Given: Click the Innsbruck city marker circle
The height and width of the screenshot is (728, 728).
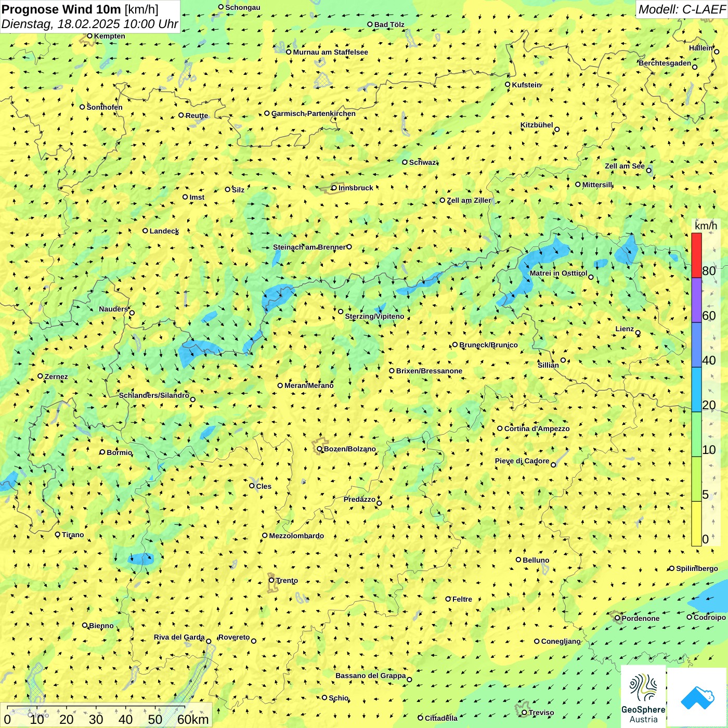Looking at the screenshot, I should click(334, 188).
